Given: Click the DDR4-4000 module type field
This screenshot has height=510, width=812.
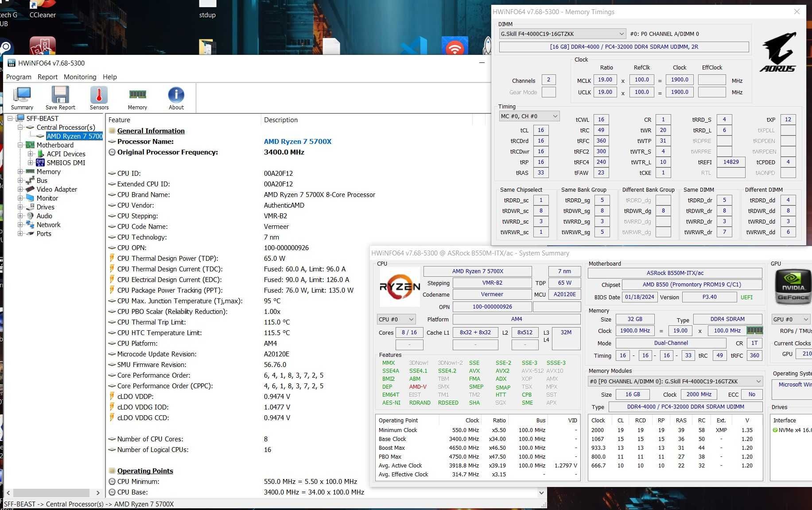Looking at the screenshot, I should coord(685,406).
